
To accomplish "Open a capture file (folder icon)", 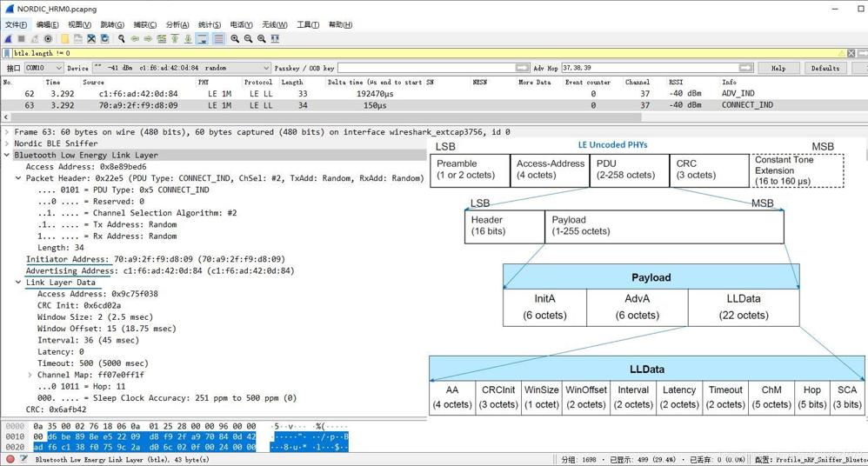I will 64,39.
